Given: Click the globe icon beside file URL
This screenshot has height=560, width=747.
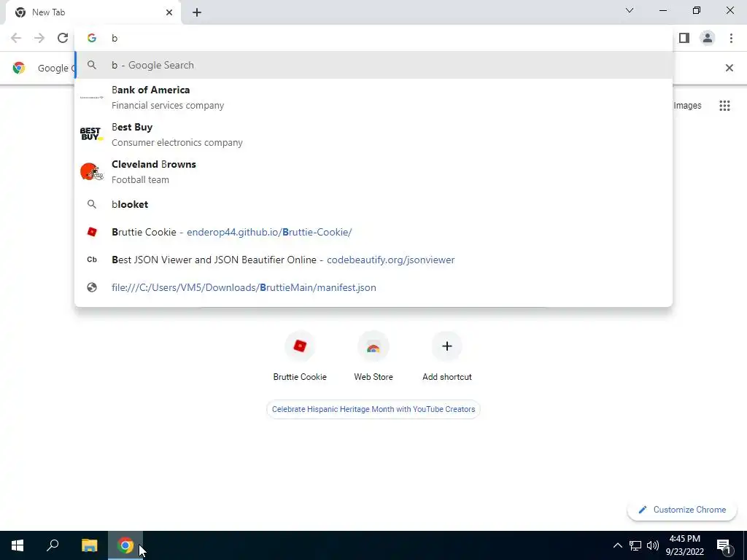Looking at the screenshot, I should pyautogui.click(x=92, y=287).
